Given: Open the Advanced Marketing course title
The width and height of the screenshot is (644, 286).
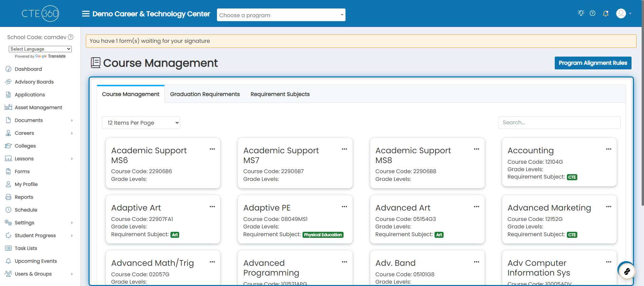Looking at the screenshot, I should pos(549,208).
